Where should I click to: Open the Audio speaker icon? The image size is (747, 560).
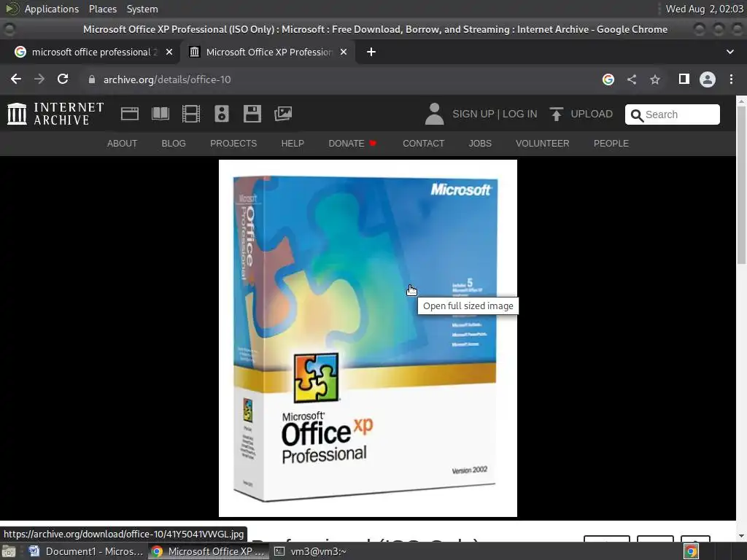222,114
